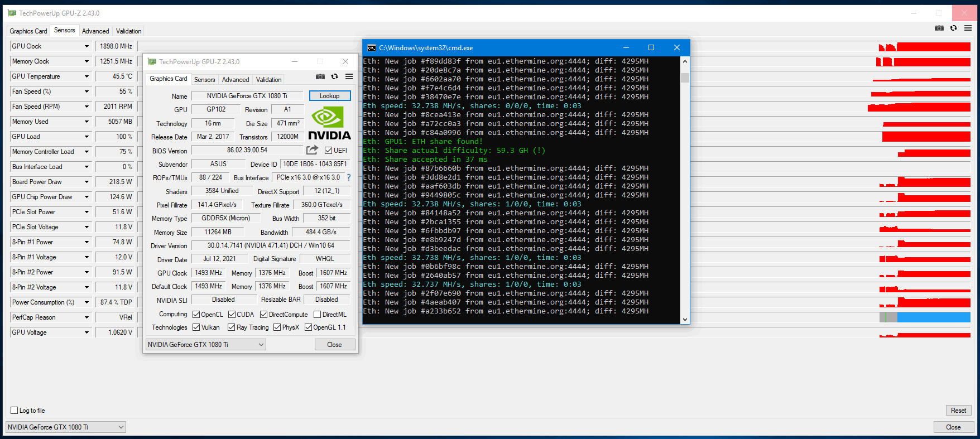Switch to Graphics Card tab in back window
The image size is (980, 439).
[x=28, y=31]
